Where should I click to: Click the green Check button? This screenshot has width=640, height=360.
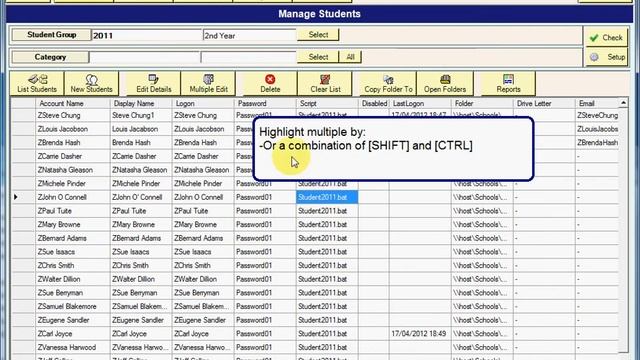(606, 38)
